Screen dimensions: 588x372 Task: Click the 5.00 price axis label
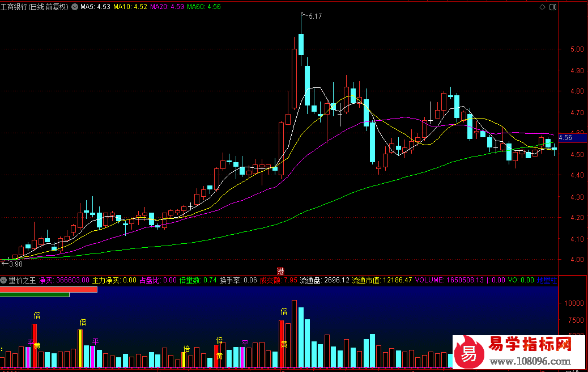coord(577,49)
